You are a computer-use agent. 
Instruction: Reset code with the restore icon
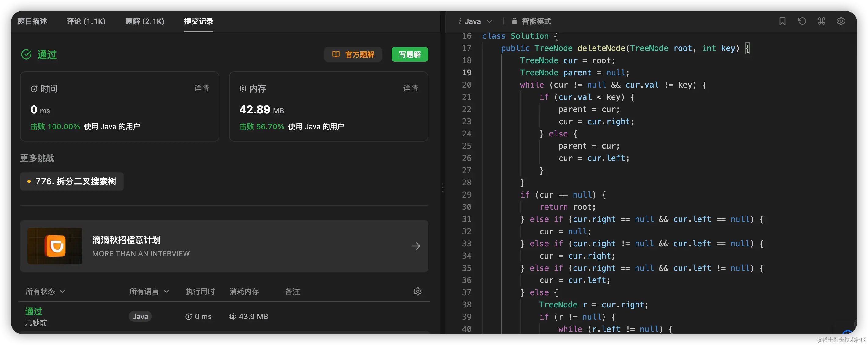802,21
